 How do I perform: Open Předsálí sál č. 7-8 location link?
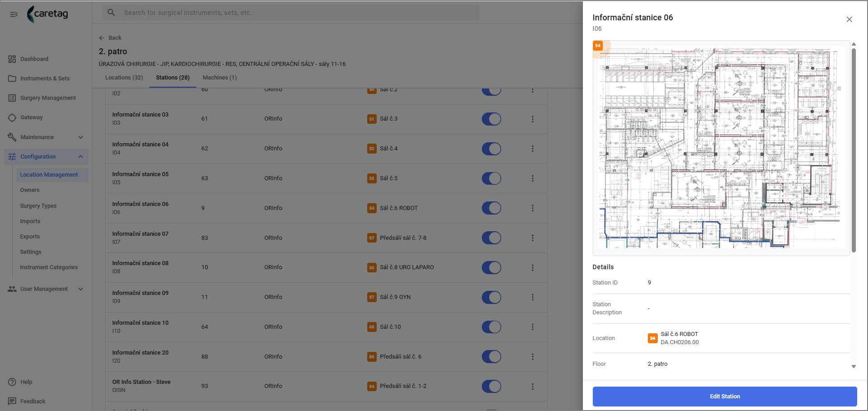coord(403,238)
